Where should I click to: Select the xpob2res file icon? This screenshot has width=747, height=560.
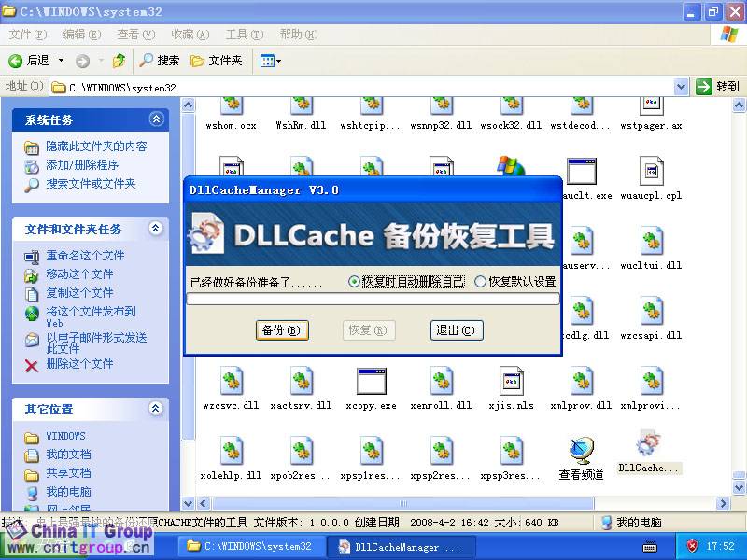click(x=302, y=451)
